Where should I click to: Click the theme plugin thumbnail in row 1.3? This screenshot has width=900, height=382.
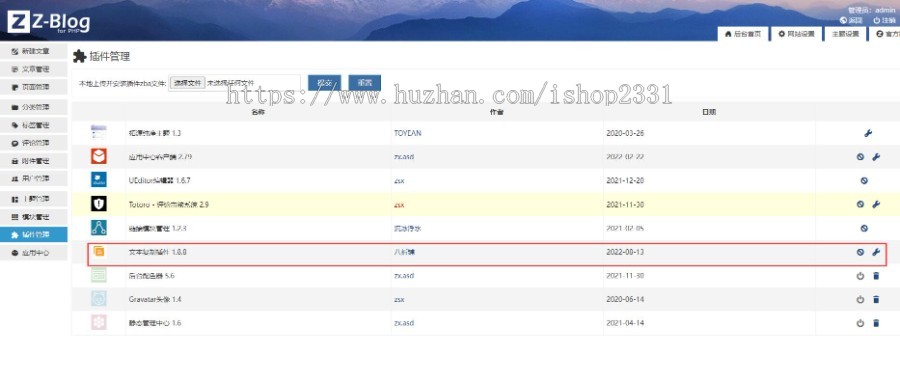point(99,132)
